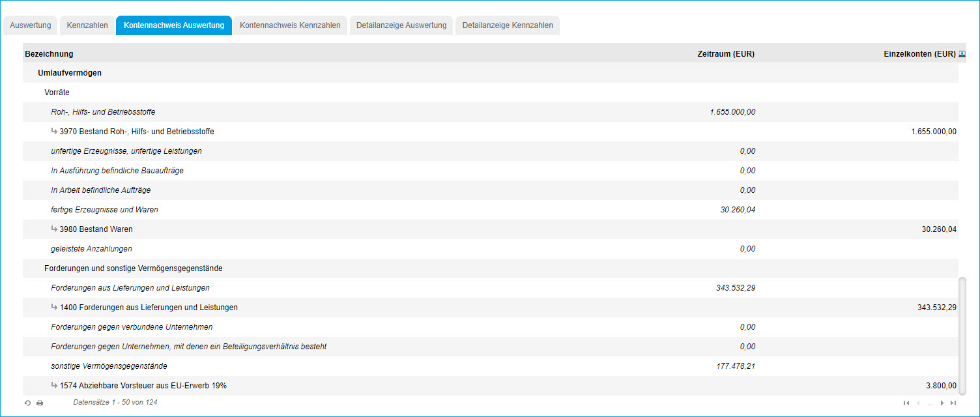Screen dimensions: 980x417
Task: Select the Roh-, Hilfs- und Betriebsstoffe row
Action: point(491,112)
